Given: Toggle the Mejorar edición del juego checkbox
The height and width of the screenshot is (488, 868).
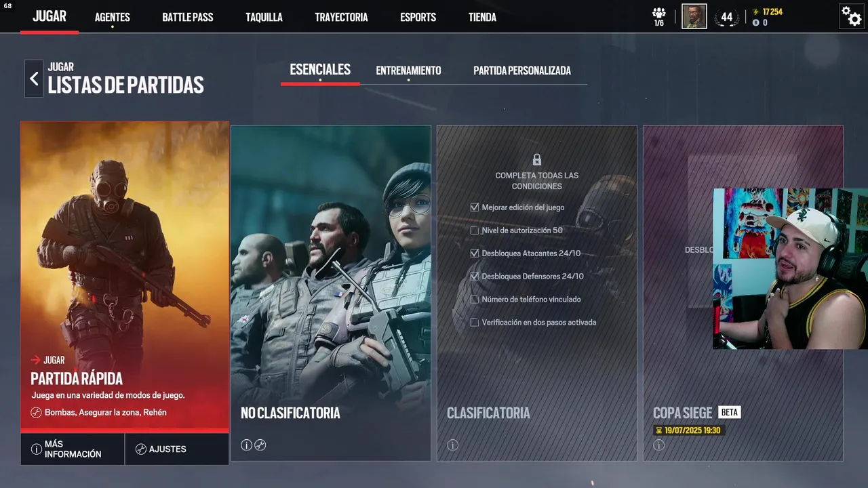Looking at the screenshot, I should coord(475,207).
